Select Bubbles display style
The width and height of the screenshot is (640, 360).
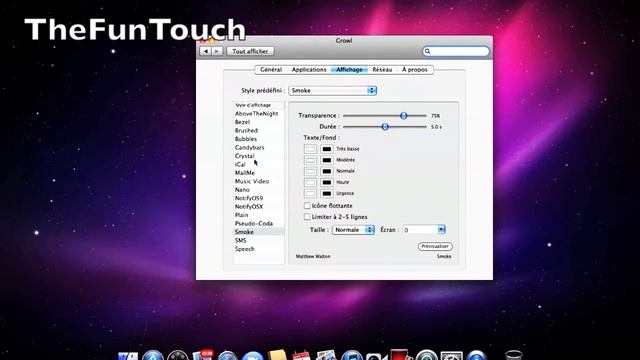pos(259,139)
